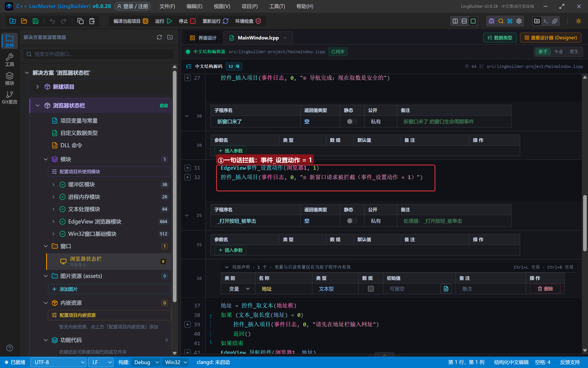Open the UTF-8 encoding dropdown

[x=58, y=362]
